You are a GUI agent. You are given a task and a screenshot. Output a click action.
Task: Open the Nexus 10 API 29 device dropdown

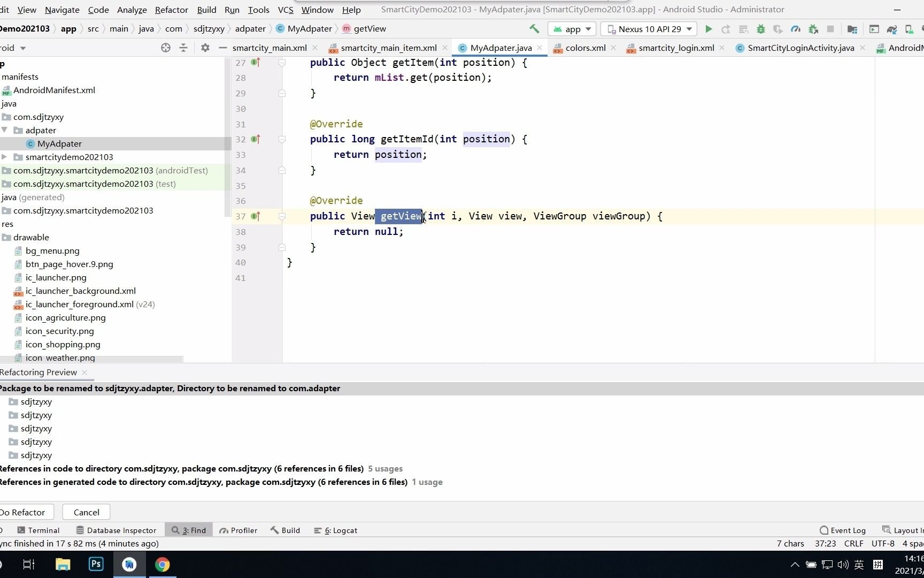pos(649,29)
